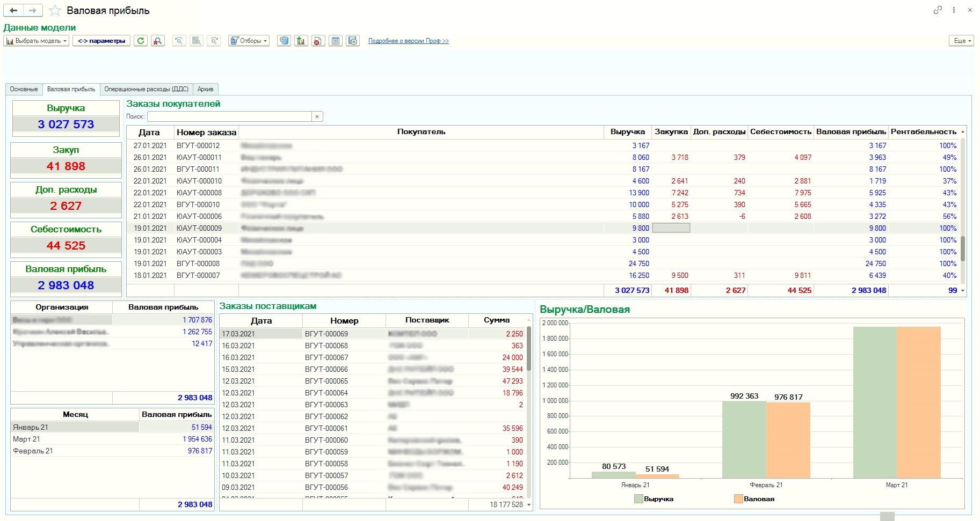Open the Архив tab
This screenshot has width=980, height=521.
[205, 89]
